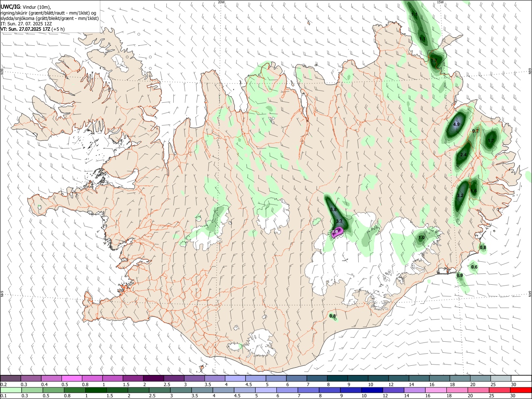Click the legend label 0.4
This screenshot has width=532, height=399.
(x=44, y=384)
